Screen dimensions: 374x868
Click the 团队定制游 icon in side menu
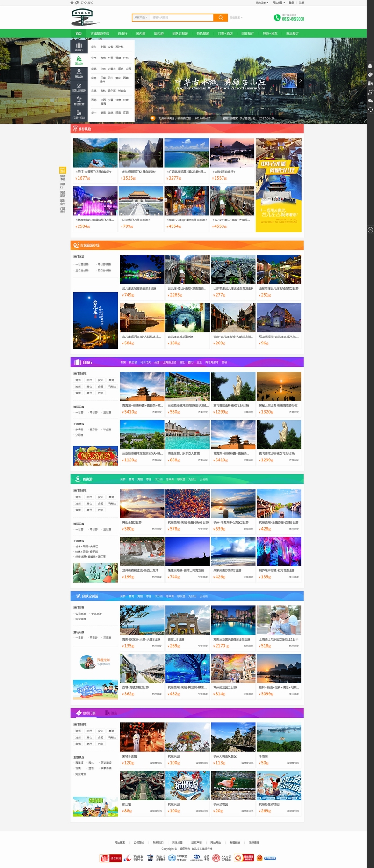tap(79, 87)
